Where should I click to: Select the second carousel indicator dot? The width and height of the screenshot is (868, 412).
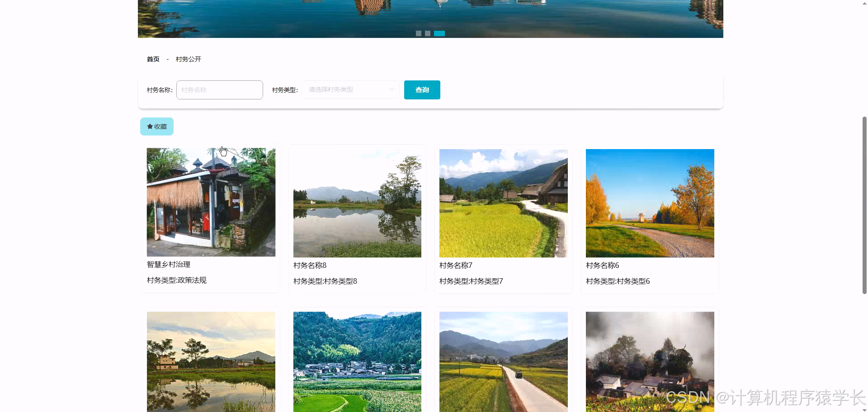coord(428,33)
